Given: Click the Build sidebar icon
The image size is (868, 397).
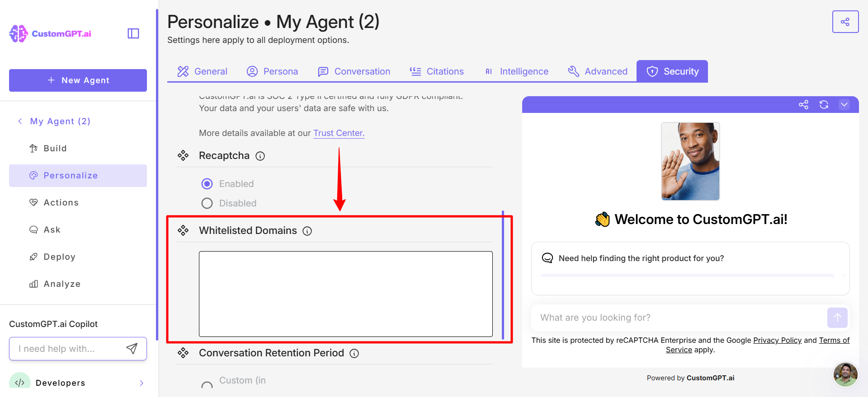Looking at the screenshot, I should (33, 148).
